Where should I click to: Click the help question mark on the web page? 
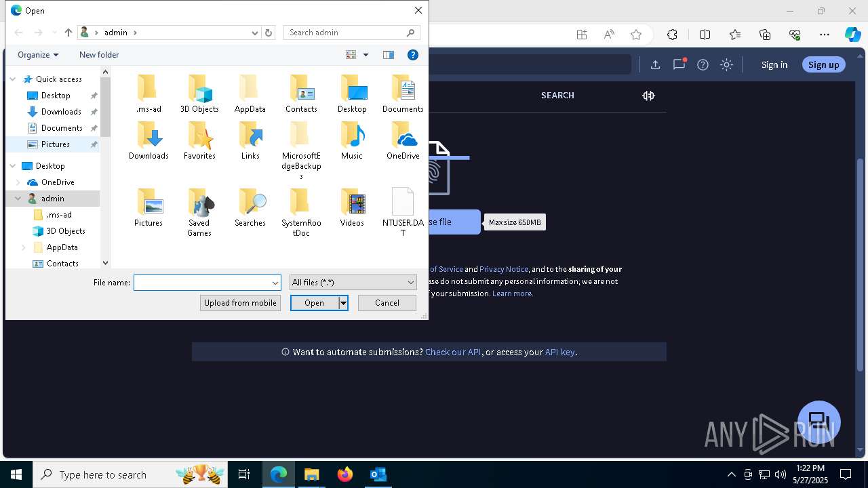pos(703,65)
